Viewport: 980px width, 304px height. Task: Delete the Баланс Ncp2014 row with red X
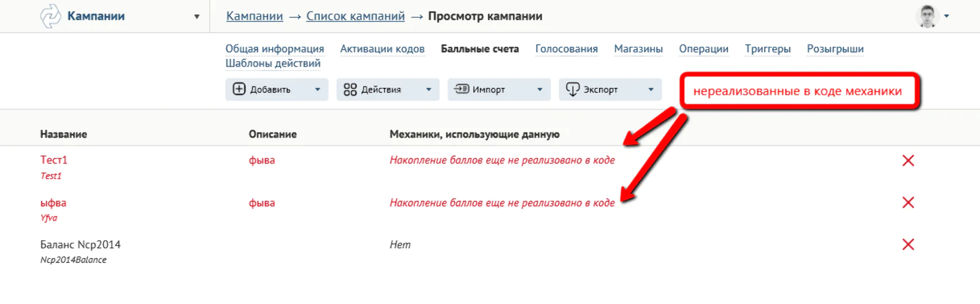tap(908, 244)
